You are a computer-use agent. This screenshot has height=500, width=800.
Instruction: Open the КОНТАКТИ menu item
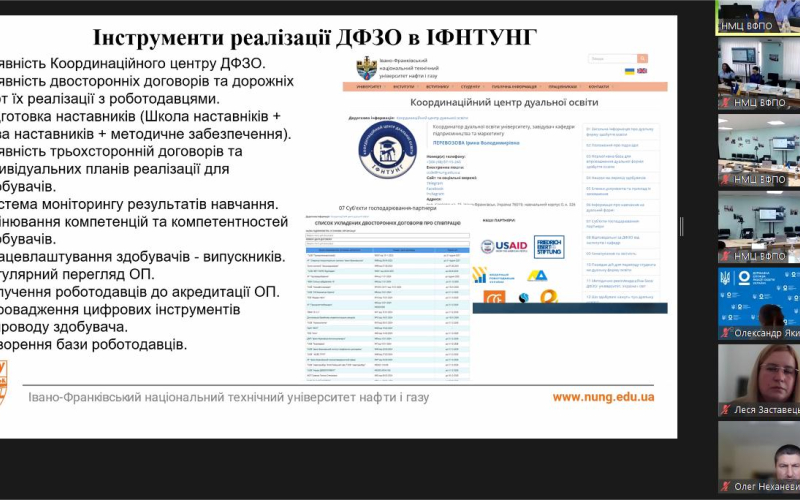point(599,87)
